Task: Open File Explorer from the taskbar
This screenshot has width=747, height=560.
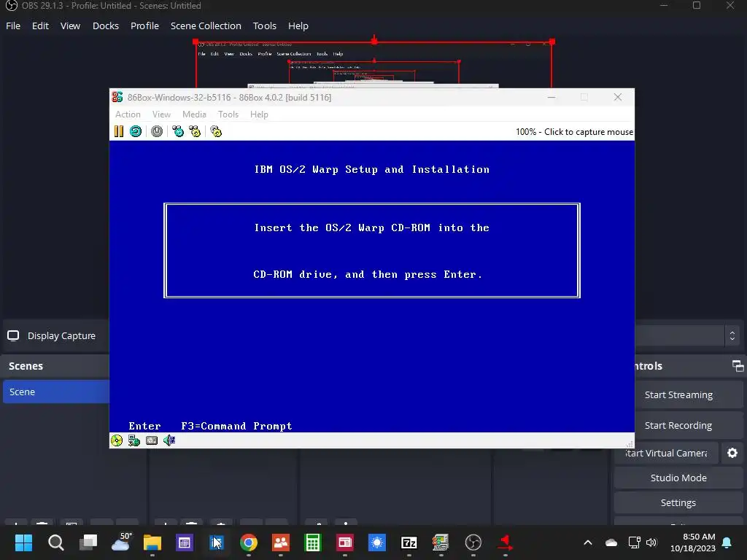Action: click(x=152, y=542)
